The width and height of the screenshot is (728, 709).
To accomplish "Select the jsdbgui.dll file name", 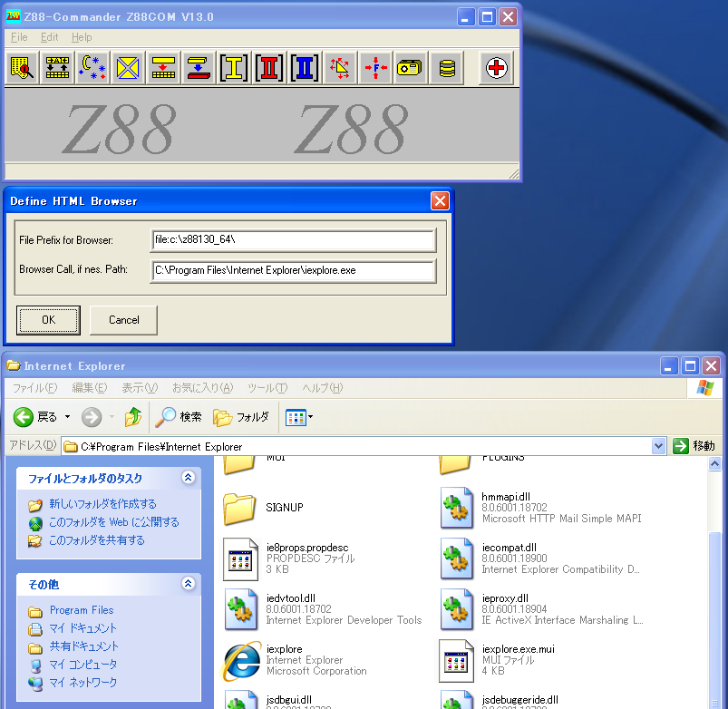I will pyautogui.click(x=288, y=700).
